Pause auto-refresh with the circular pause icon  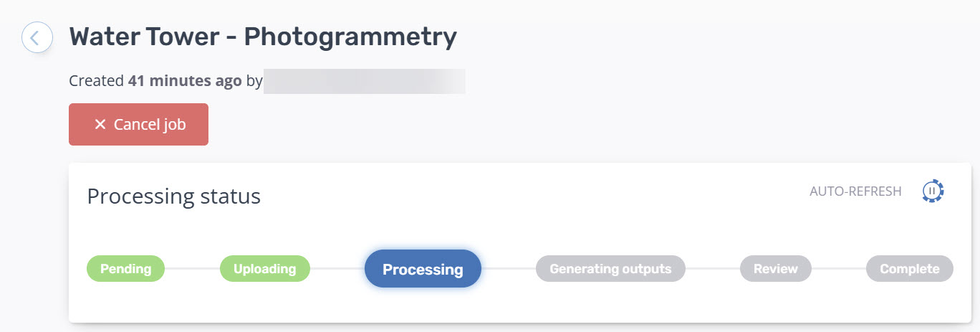(932, 191)
